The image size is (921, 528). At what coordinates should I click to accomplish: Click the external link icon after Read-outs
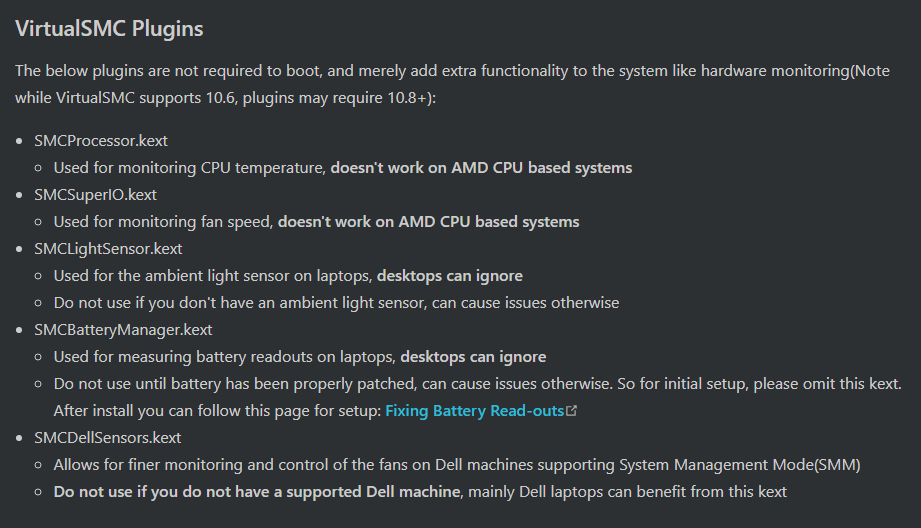coord(572,411)
